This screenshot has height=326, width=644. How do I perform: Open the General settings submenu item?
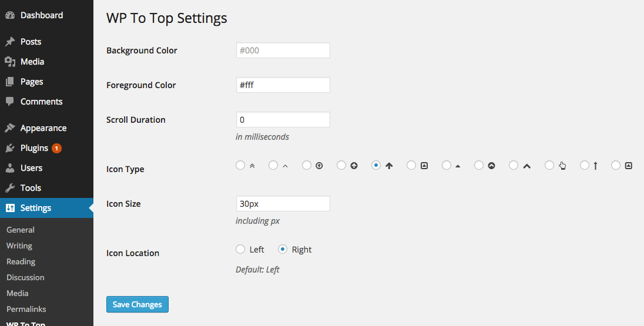pyautogui.click(x=21, y=230)
